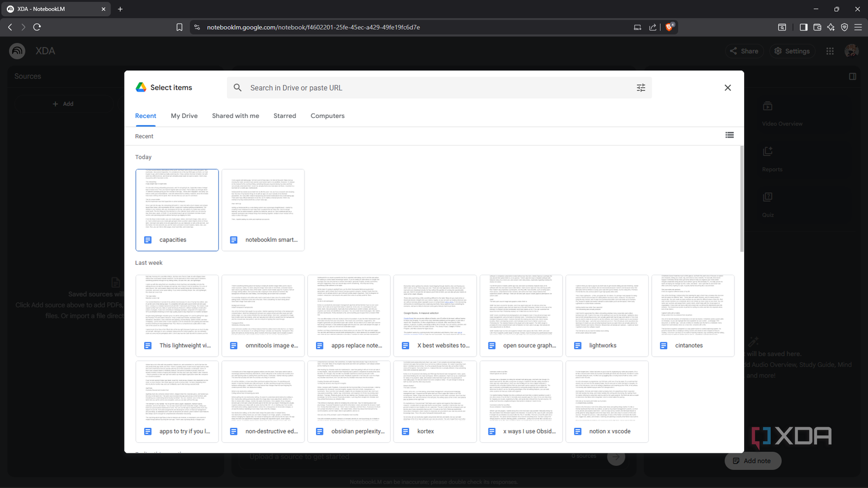Select the capacities document
Screen dimensions: 868x488
(177, 210)
